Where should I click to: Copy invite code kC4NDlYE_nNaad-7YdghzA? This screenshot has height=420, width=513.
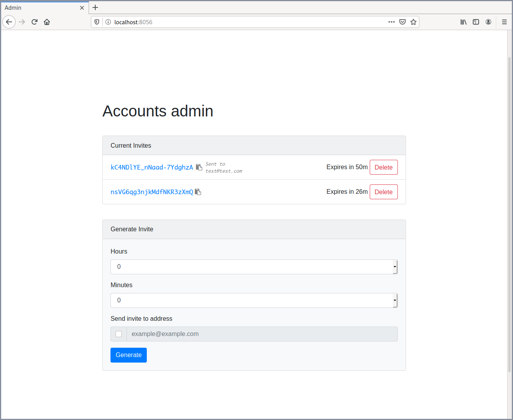click(x=199, y=167)
